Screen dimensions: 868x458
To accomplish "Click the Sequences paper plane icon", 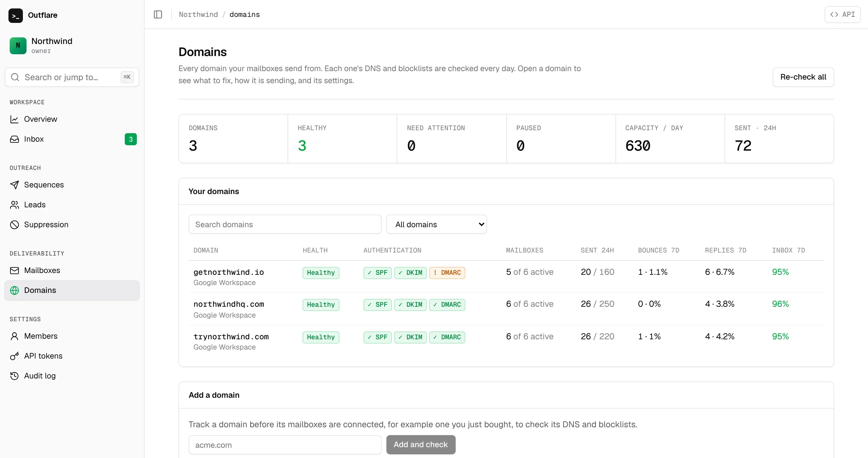I will pos(14,185).
